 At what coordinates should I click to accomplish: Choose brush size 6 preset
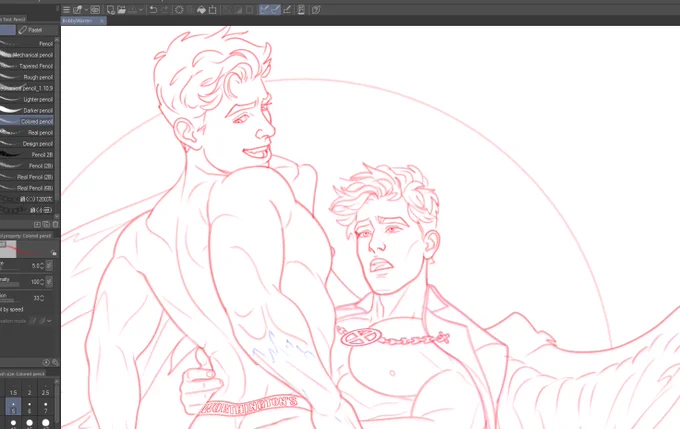point(29,407)
